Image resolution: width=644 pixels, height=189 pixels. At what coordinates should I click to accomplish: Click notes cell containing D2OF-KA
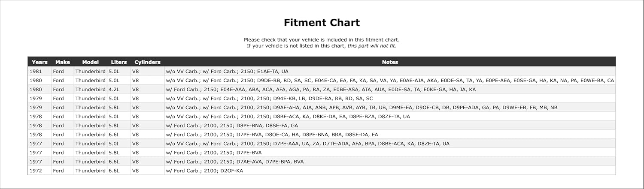point(204,171)
